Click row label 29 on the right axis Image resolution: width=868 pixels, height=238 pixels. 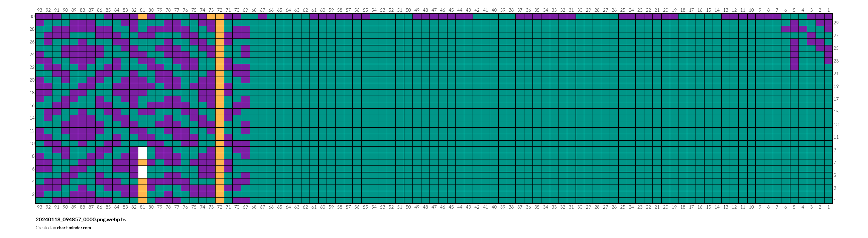[836, 23]
